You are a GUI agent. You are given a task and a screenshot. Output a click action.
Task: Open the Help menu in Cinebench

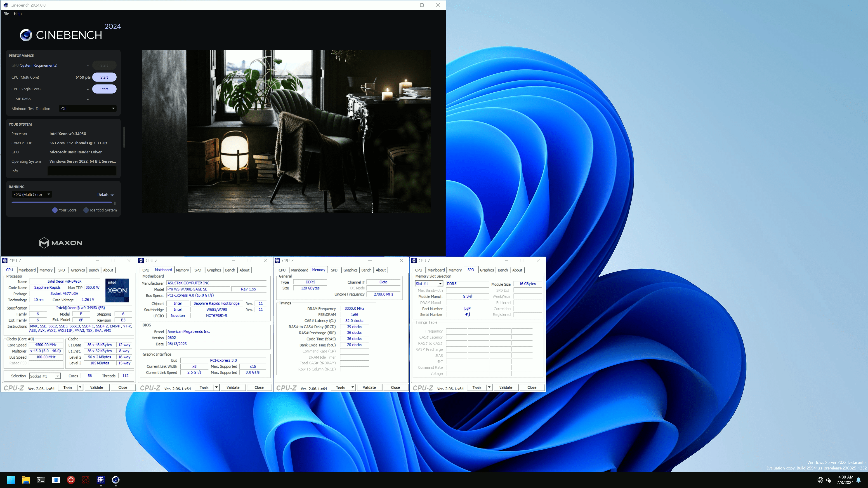[x=18, y=14]
